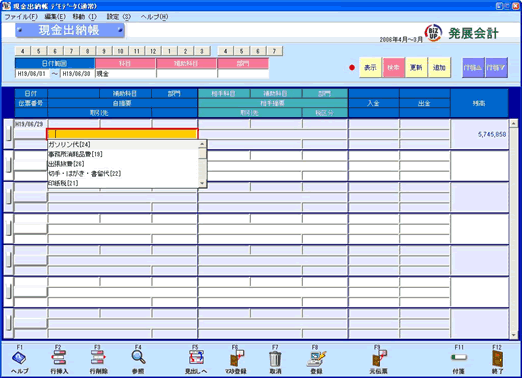
Task: Toggle the row selector beside H19/06/29 entry
Action: click(x=8, y=134)
